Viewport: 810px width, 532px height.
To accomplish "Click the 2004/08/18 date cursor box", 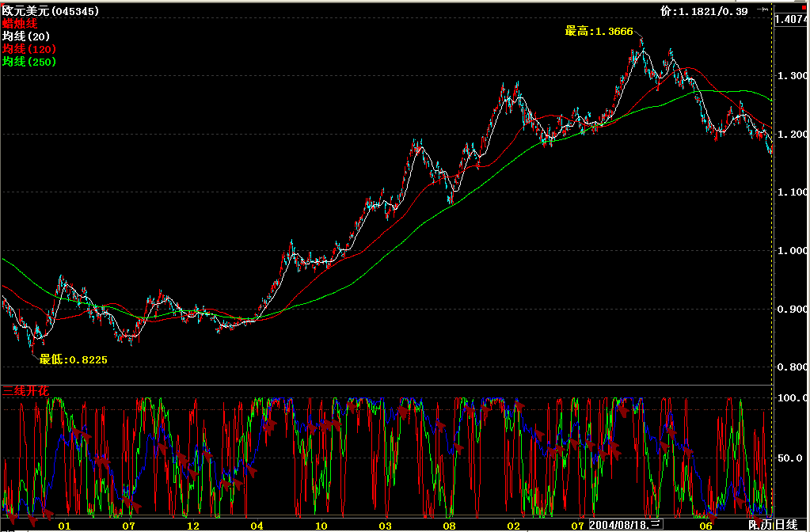I will (x=626, y=526).
